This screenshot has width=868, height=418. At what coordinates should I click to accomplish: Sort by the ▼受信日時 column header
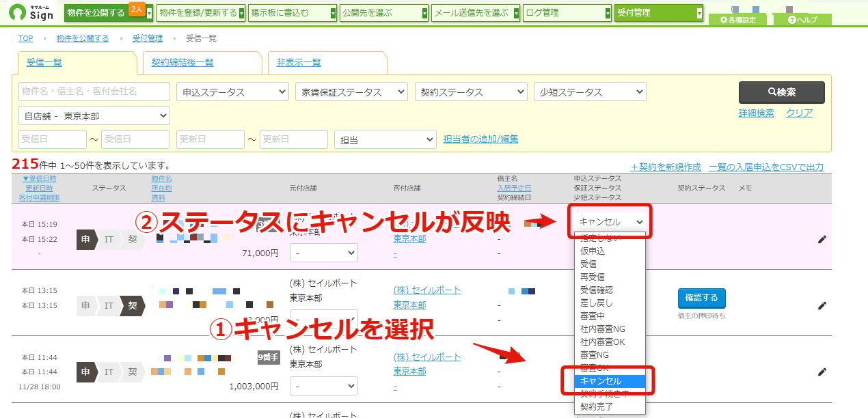[x=39, y=178]
